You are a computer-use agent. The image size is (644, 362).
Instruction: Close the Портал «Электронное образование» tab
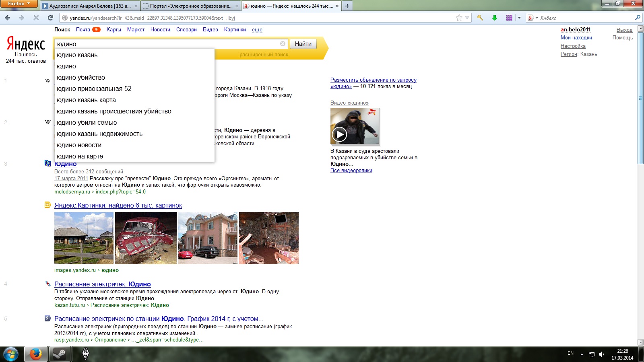tap(237, 6)
